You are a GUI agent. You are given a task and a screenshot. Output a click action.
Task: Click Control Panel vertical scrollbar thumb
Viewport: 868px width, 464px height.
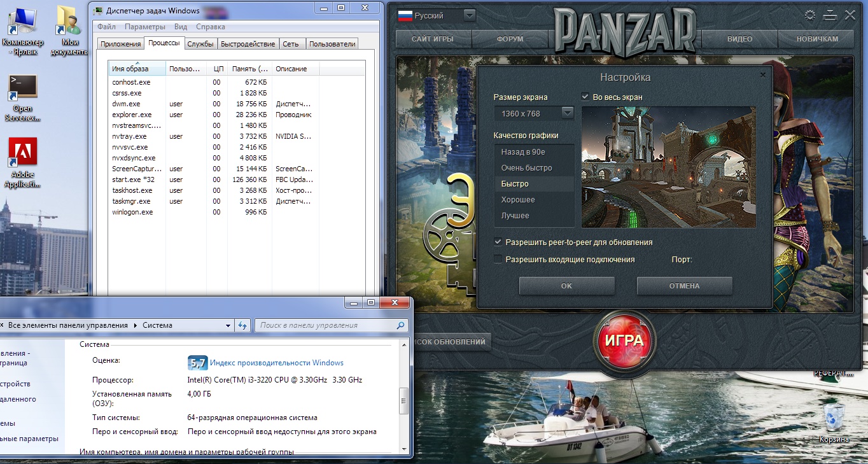403,401
